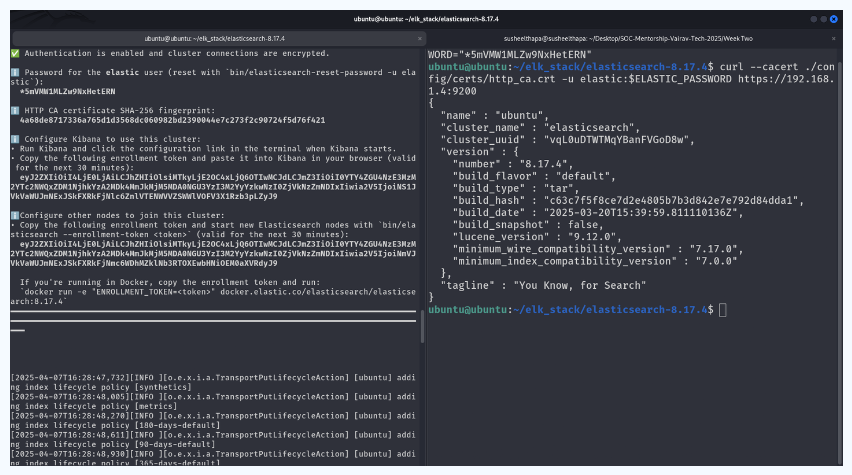The image size is (852, 475).
Task: Click the window title ubuntu@ubuntu: ~/elk_stack/elasticsearch-8.17.4
Action: [x=426, y=19]
